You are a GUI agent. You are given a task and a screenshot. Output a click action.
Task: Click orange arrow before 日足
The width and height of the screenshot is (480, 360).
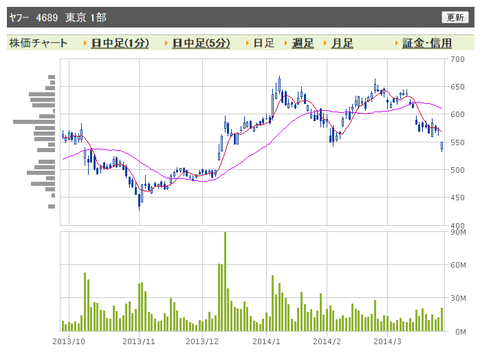click(248, 43)
